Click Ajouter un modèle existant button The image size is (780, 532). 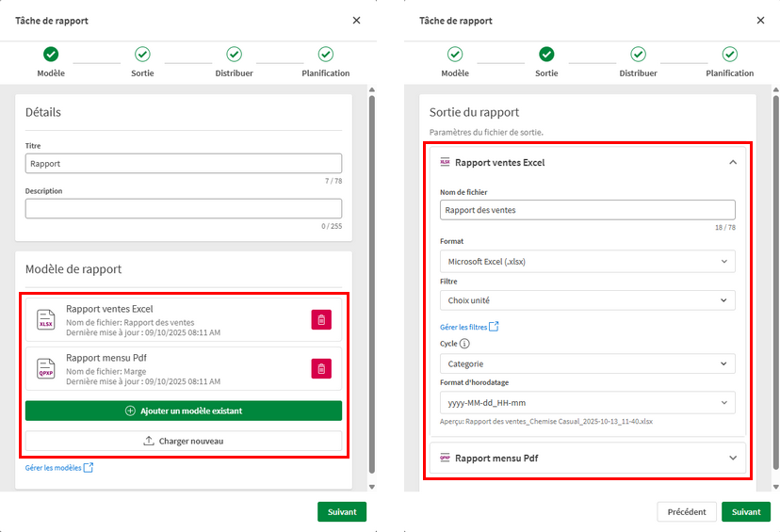tap(184, 411)
